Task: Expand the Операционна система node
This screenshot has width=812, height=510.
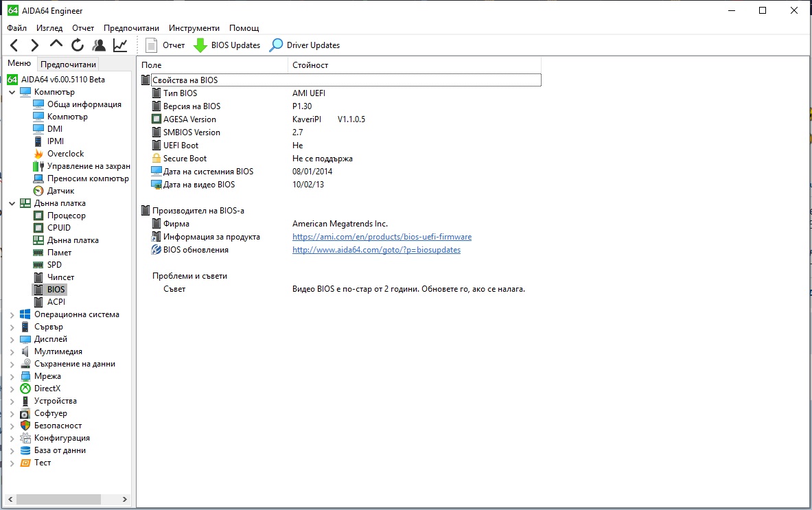Action: (12, 315)
